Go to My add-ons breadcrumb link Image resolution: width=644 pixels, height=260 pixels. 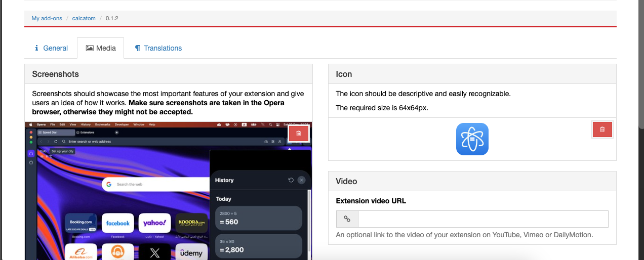coord(47,18)
